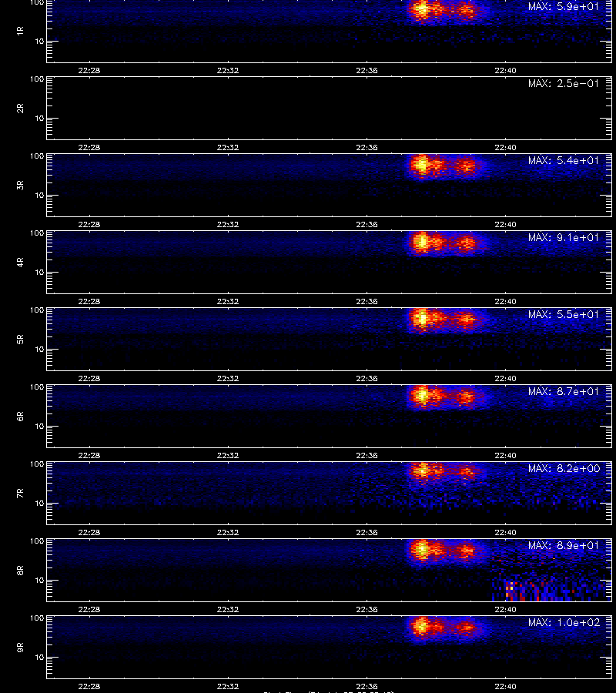This screenshot has height=693, width=616.
Task: Click the brightest yellow burst in panel 4R
Action: (421, 242)
